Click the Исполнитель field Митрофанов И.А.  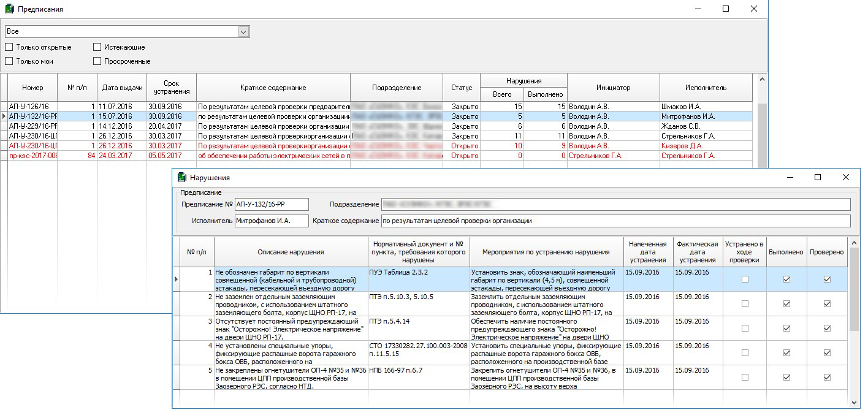coord(272,221)
